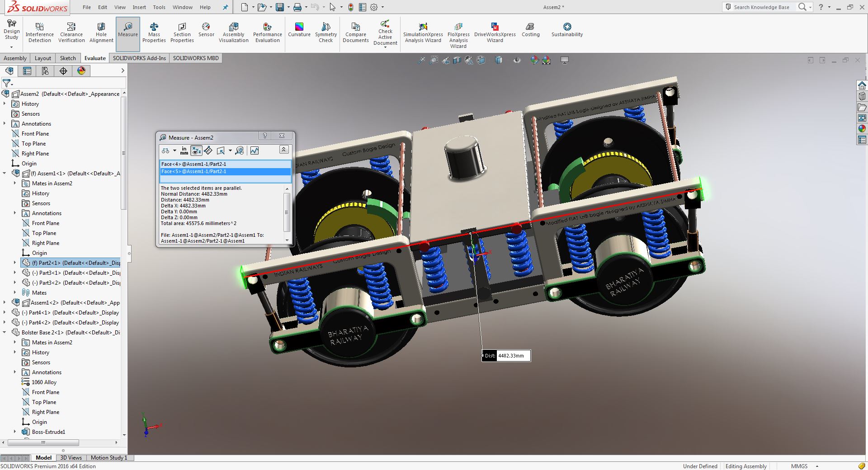Click Zoom to Fit in view toolbar
The width and height of the screenshot is (868, 470).
pos(421,60)
